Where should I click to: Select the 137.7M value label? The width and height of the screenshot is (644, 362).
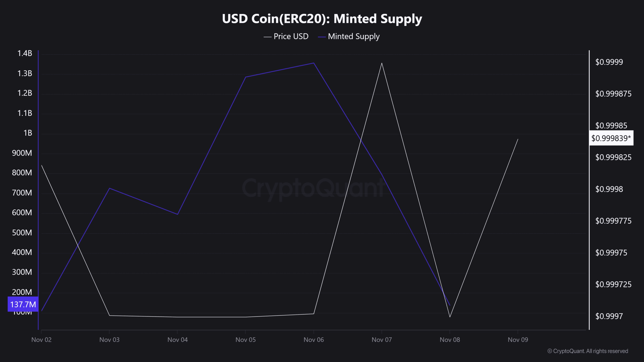pos(23,304)
